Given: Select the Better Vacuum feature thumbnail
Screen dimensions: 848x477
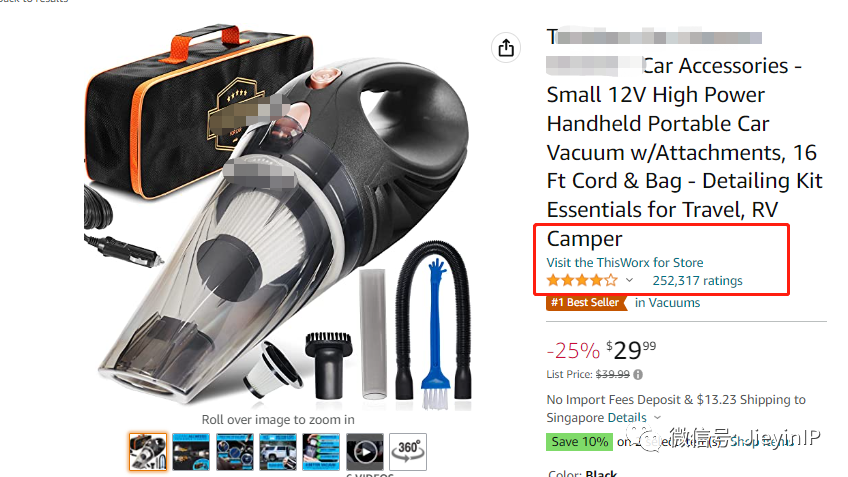Looking at the screenshot, I should 321,452.
